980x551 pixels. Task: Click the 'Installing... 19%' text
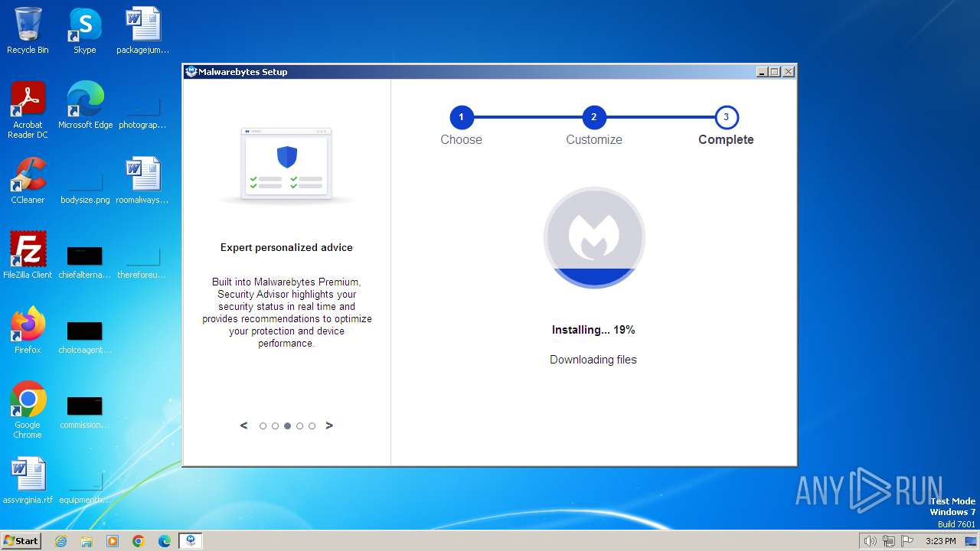[593, 330]
